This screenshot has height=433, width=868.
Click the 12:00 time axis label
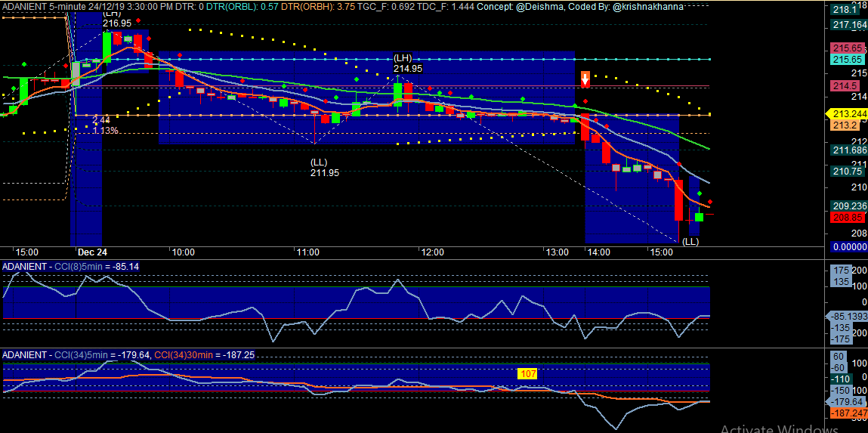pos(432,252)
